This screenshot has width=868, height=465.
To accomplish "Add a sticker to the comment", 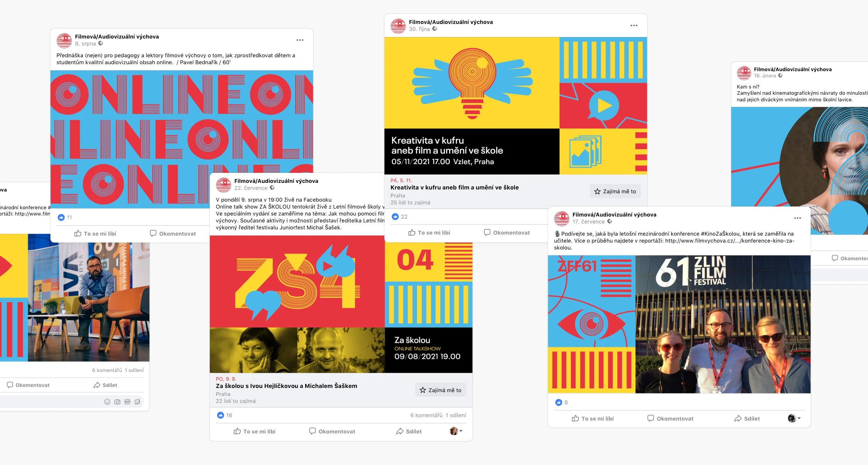I will tap(137, 402).
